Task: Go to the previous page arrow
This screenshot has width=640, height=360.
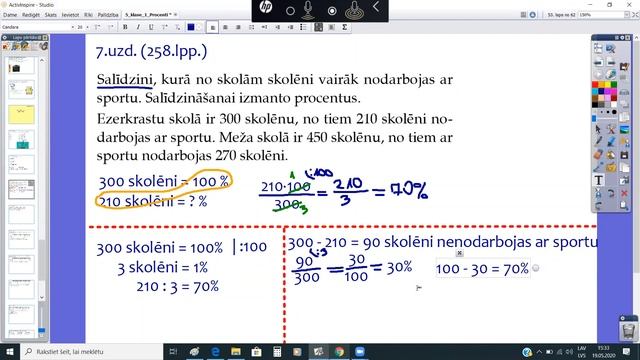Action: tap(598, 63)
